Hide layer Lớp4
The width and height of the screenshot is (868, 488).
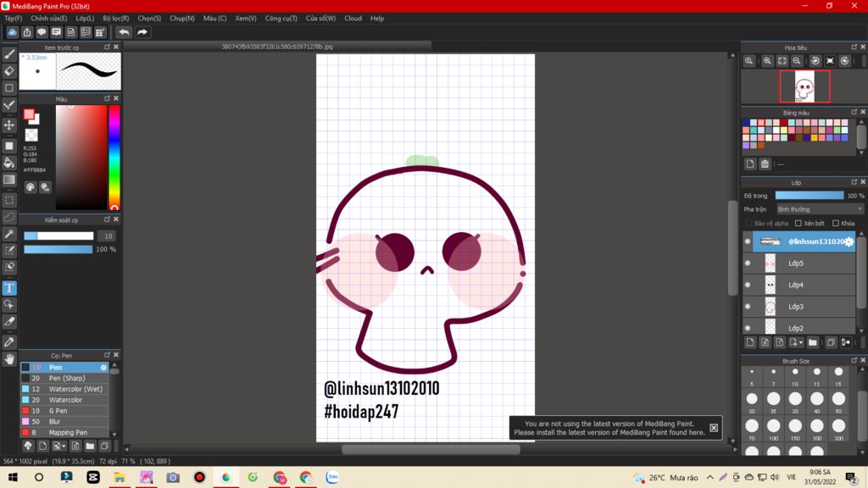coord(748,285)
